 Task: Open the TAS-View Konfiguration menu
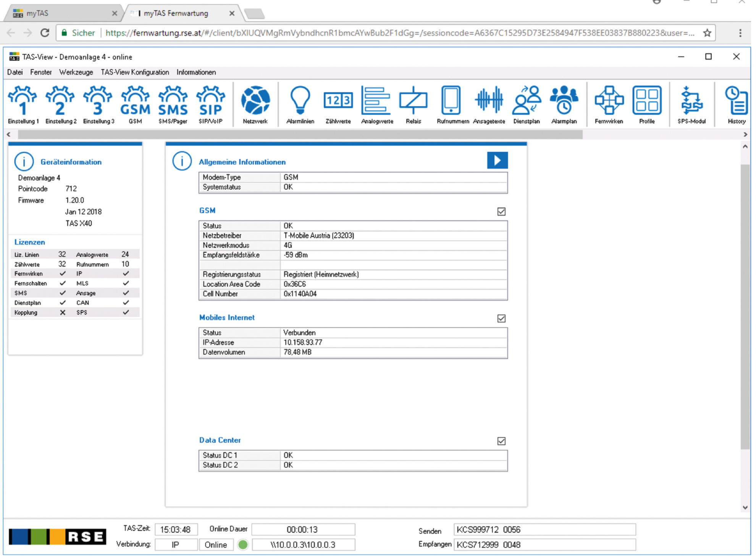[135, 72]
